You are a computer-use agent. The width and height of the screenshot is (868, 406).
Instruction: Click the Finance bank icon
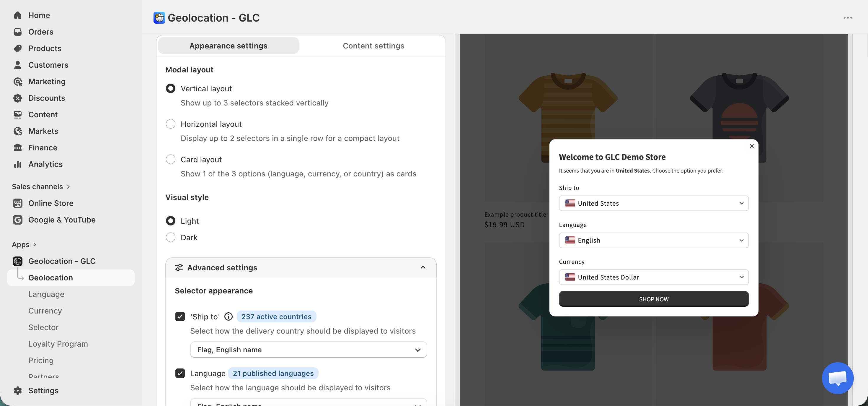pos(17,147)
